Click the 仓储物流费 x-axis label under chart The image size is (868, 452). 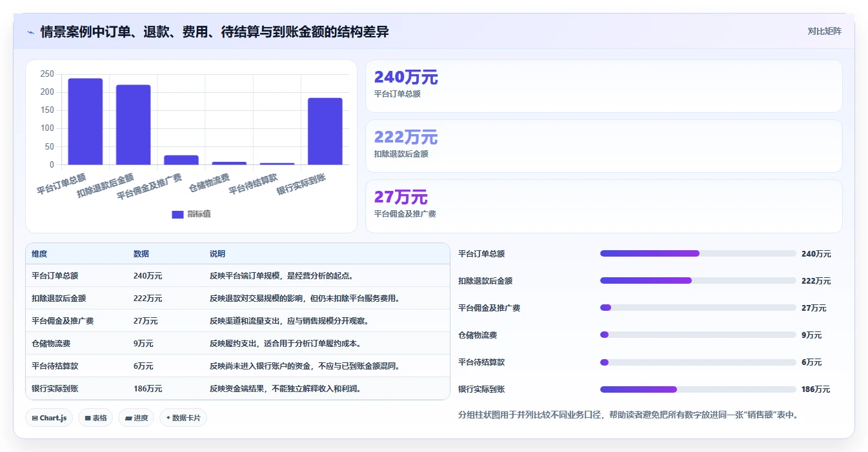point(209,182)
